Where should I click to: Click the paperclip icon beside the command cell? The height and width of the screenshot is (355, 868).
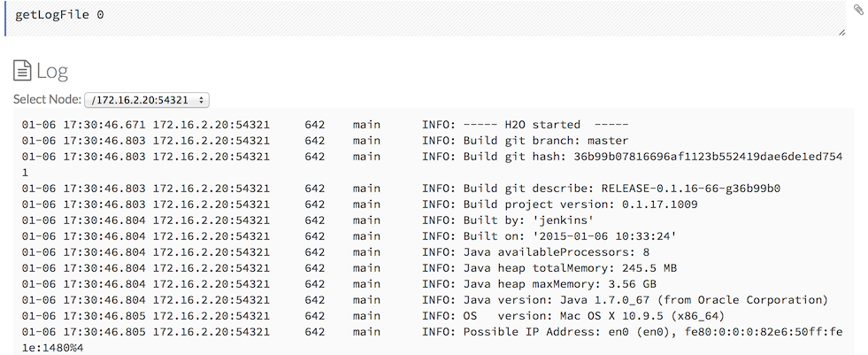[857, 10]
